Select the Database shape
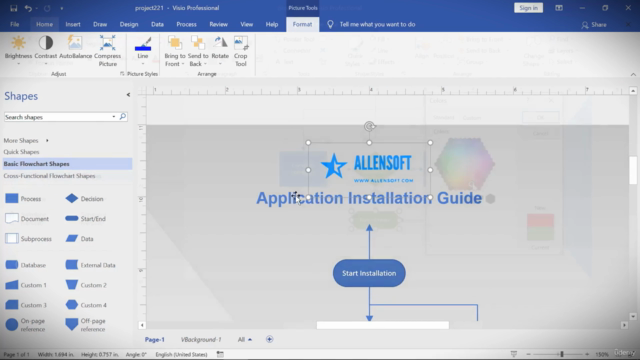 click(25, 265)
